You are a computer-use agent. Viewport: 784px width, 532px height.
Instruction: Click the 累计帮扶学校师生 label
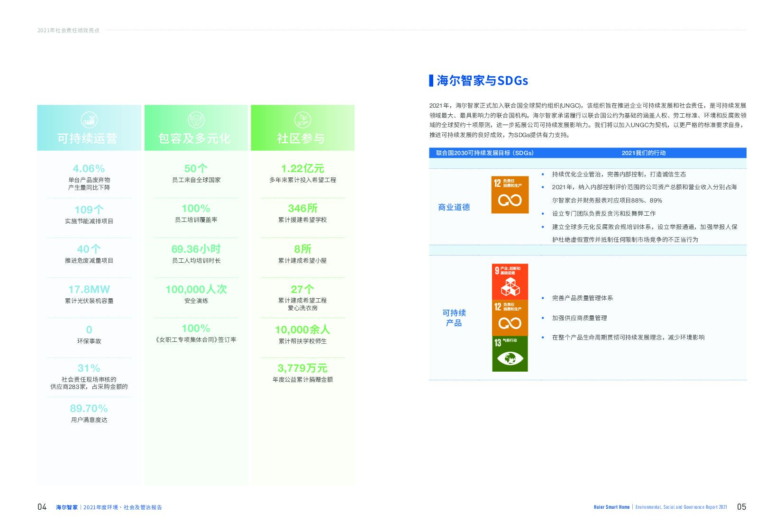pos(302,341)
